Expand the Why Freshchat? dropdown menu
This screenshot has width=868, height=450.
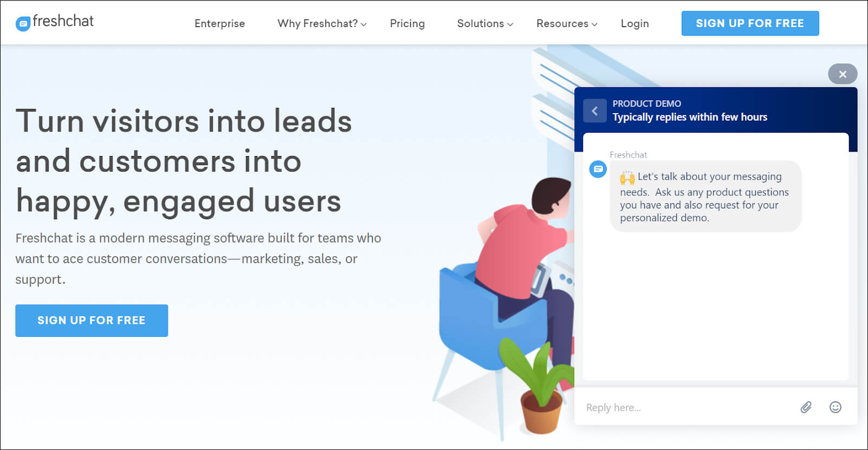coord(322,24)
